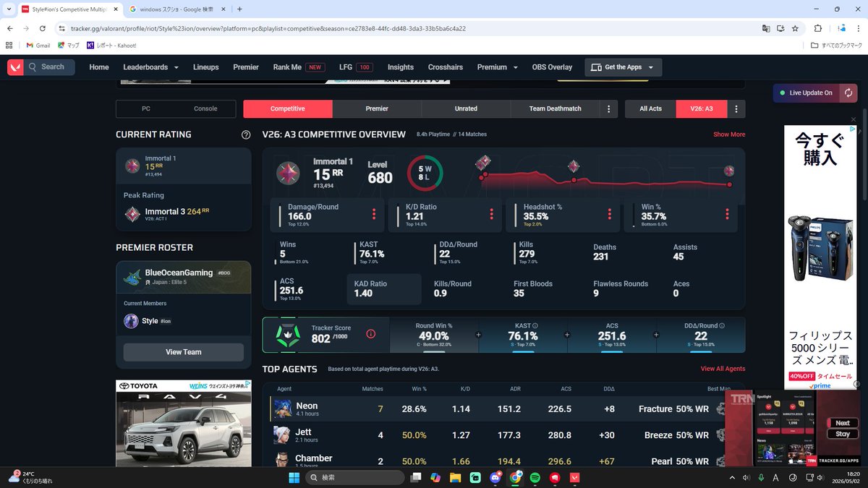Open the LFG page
The height and width of the screenshot is (488, 868).
(x=356, y=67)
